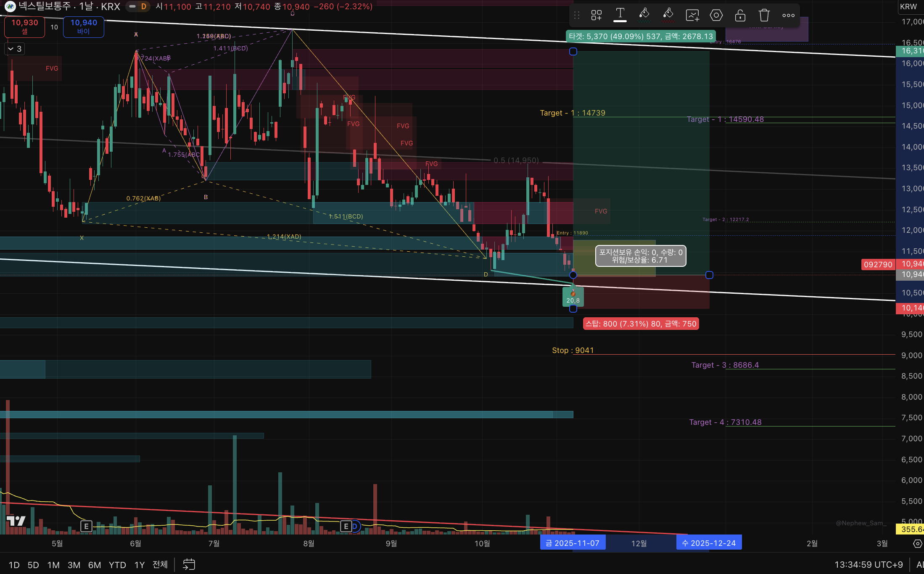This screenshot has width=924, height=574.
Task: Open more options three-dots menu
Action: click(788, 16)
